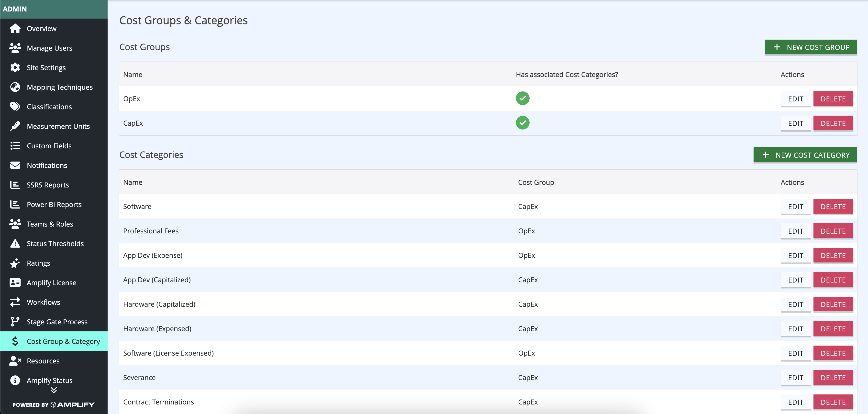Screen dimensions: 868x414
Task: Delete the OpEx cost group
Action: [x=833, y=99]
